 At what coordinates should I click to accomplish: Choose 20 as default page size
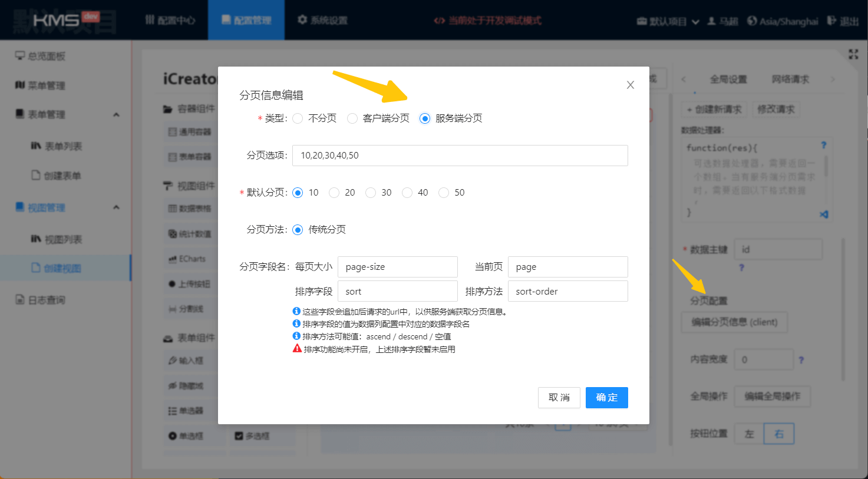coord(334,193)
